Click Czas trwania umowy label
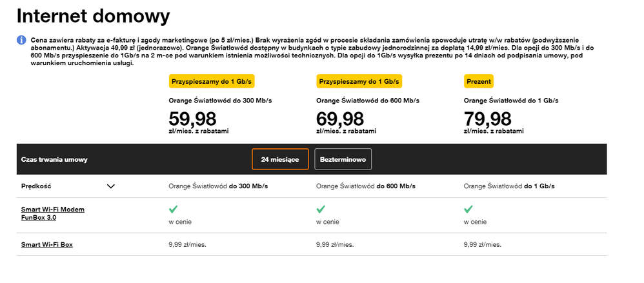The width and height of the screenshot is (644, 283). [54, 159]
